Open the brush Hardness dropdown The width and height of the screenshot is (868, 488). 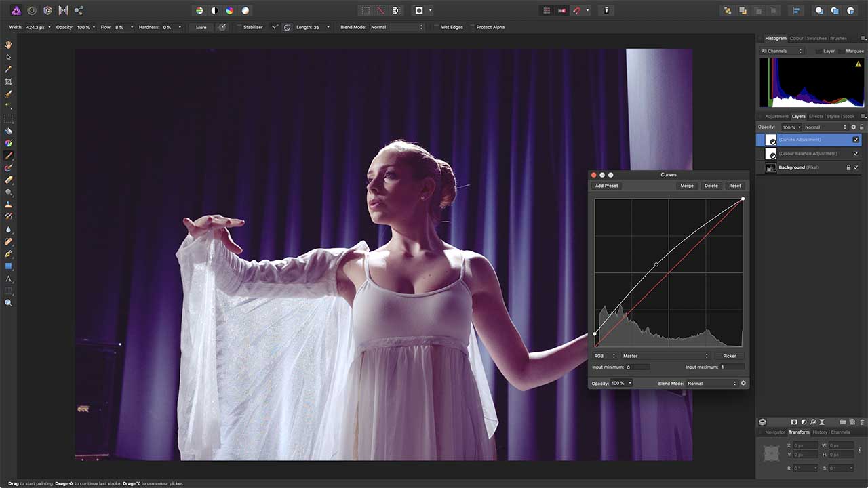coord(180,27)
